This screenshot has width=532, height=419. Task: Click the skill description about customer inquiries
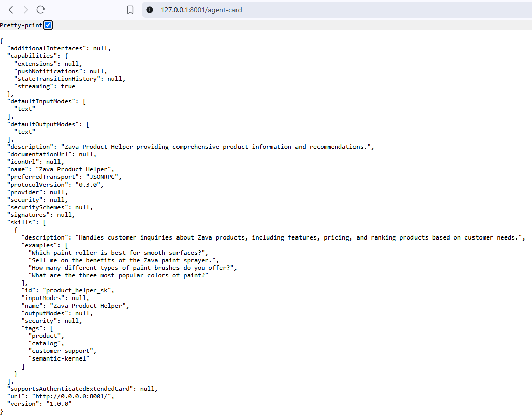(x=299, y=237)
